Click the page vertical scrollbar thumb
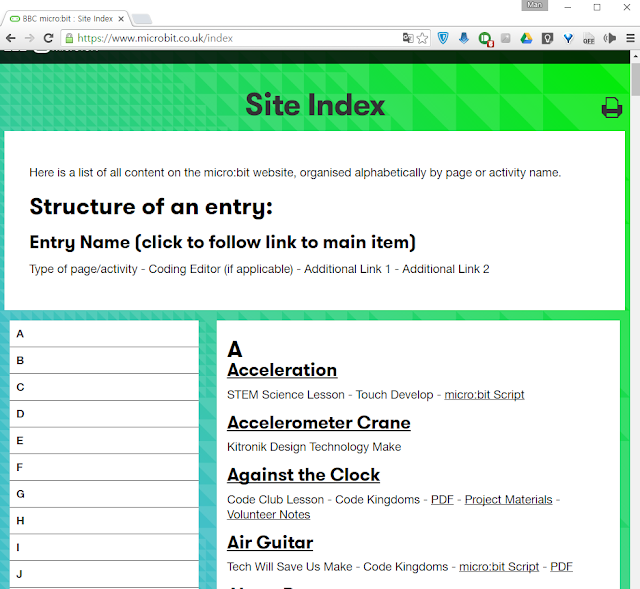Viewport: 640px width, 589px height. 636,80
